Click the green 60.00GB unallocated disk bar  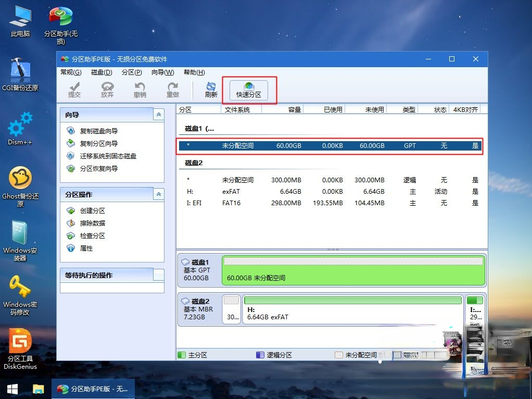pos(353,270)
